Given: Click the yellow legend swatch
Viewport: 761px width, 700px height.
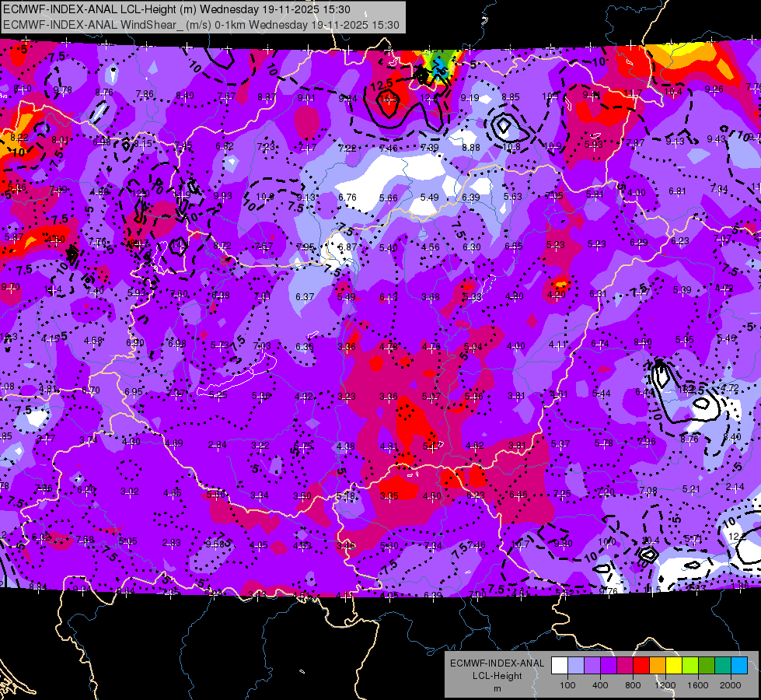Looking at the screenshot, I should pyautogui.click(x=674, y=666).
